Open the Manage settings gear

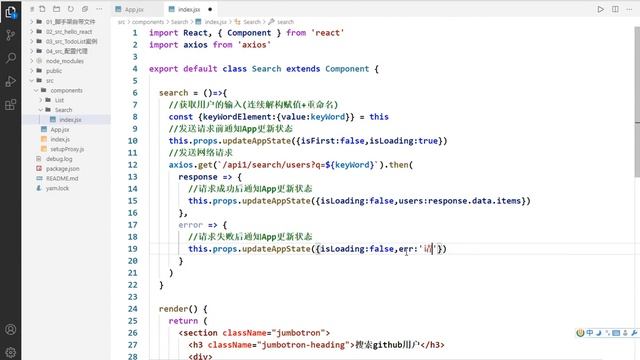click(x=11, y=352)
